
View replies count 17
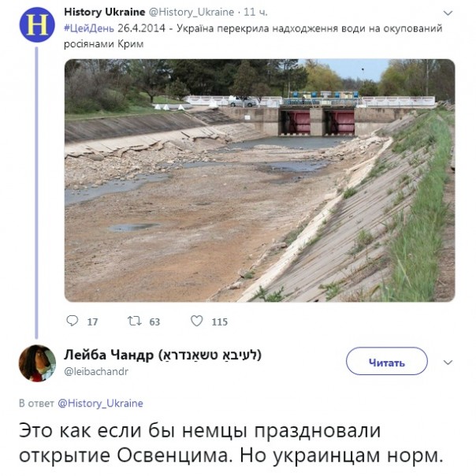[x=92, y=322]
